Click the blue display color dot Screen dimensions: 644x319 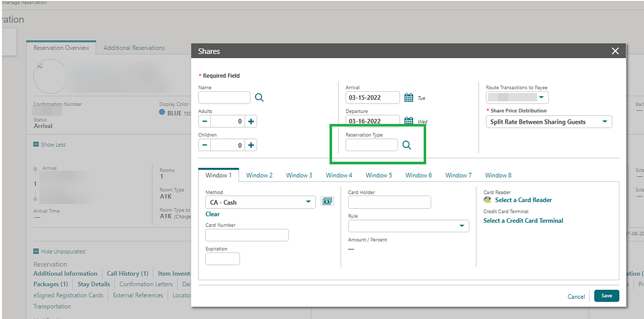[x=162, y=112]
